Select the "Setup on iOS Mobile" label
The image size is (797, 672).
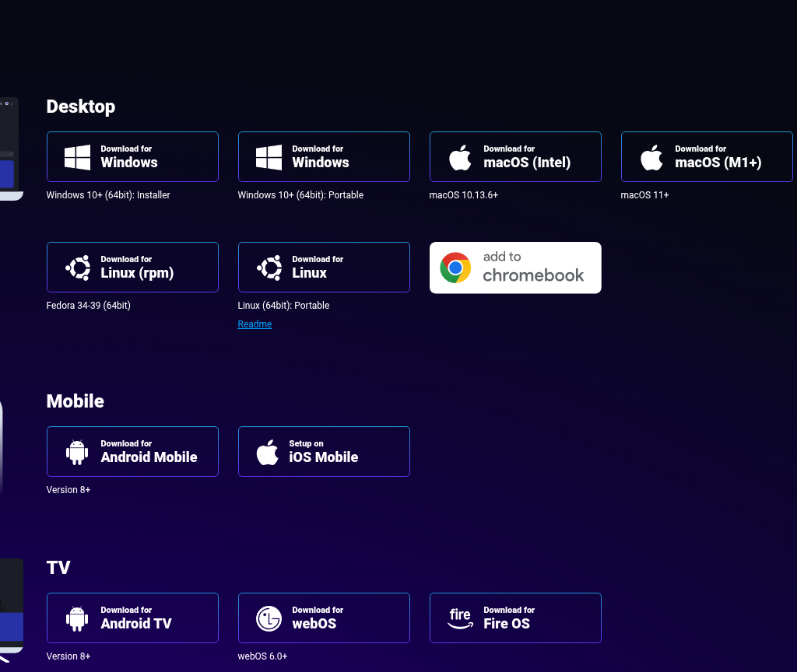323,451
